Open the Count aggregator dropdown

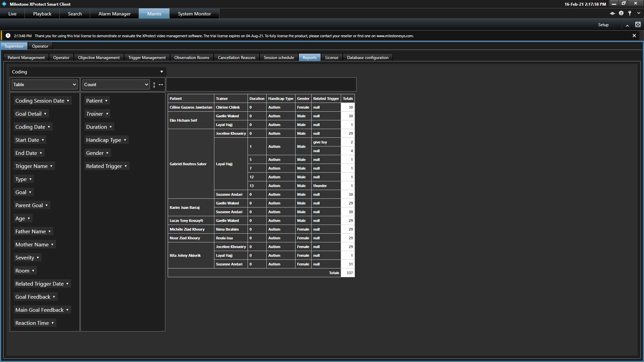pos(116,84)
